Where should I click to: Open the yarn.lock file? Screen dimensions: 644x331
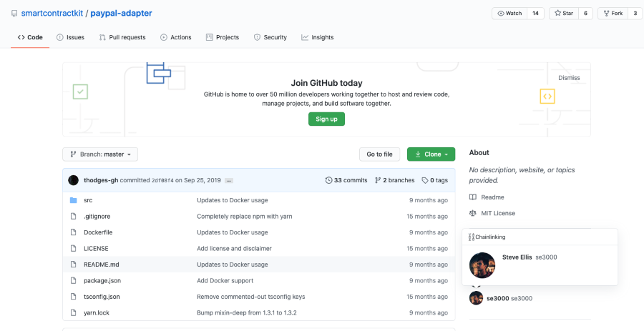coord(97,312)
